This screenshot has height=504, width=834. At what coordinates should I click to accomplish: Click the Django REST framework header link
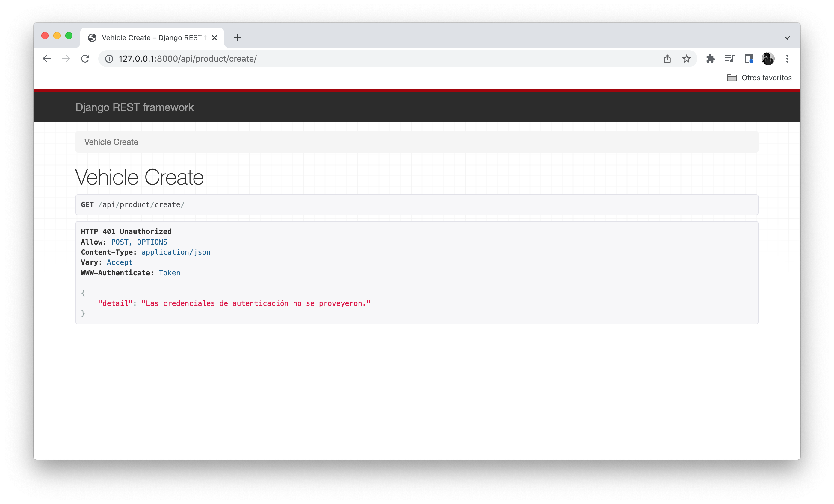(x=135, y=107)
